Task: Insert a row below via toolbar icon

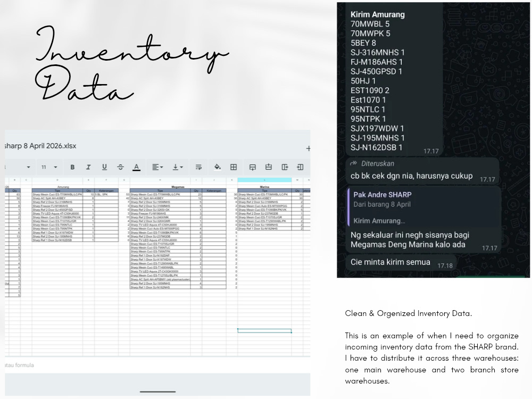Action: click(252, 167)
